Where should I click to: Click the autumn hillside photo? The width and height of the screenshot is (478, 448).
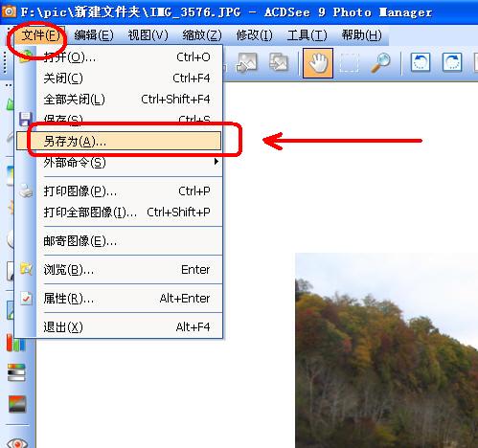click(x=386, y=350)
